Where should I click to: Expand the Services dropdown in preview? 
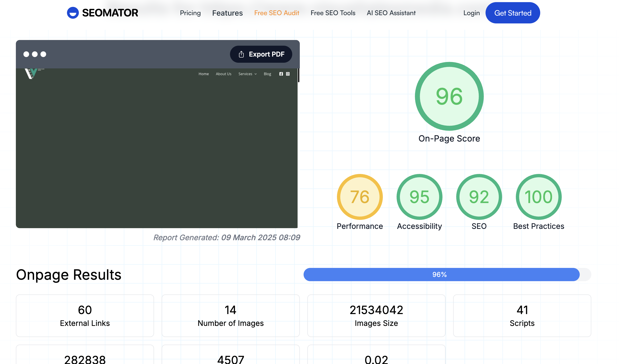(247, 74)
